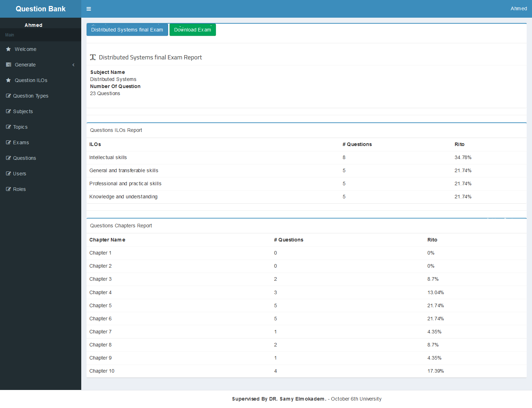This screenshot has height=408, width=532.
Task: Click 'Chapter 10' row name
Action: [x=102, y=371]
